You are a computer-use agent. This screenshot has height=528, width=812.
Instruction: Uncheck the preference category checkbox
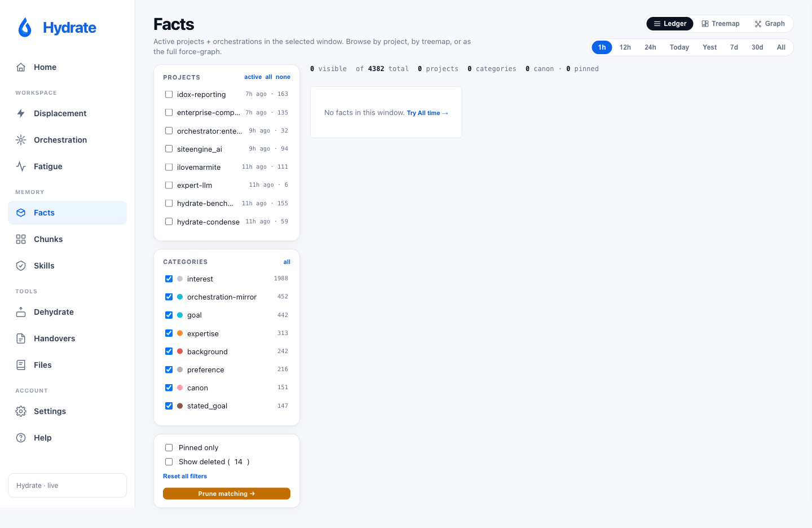point(169,369)
